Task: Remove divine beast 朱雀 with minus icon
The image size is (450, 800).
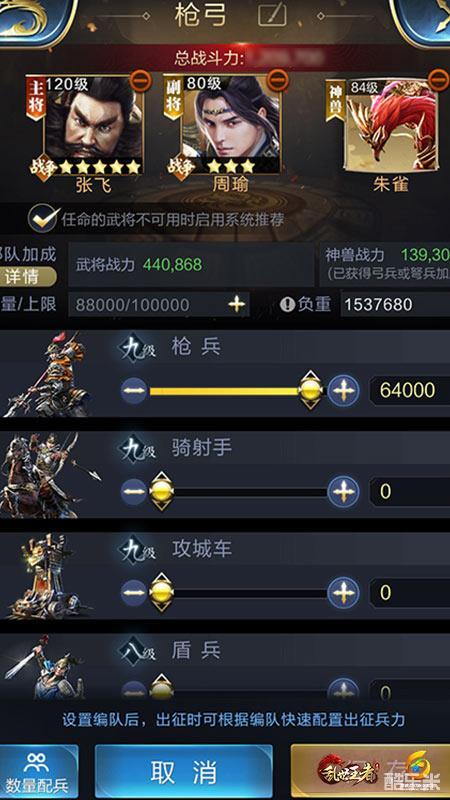Action: 438,80
